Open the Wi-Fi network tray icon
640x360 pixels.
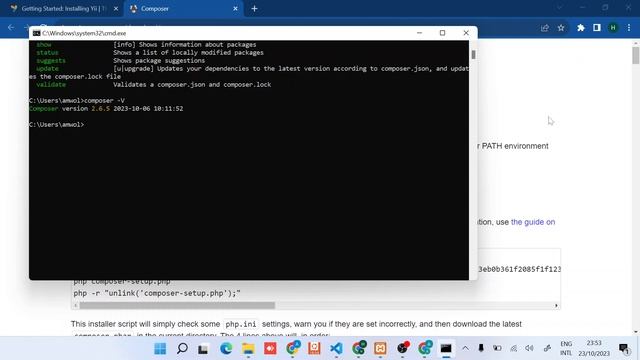[513, 348]
